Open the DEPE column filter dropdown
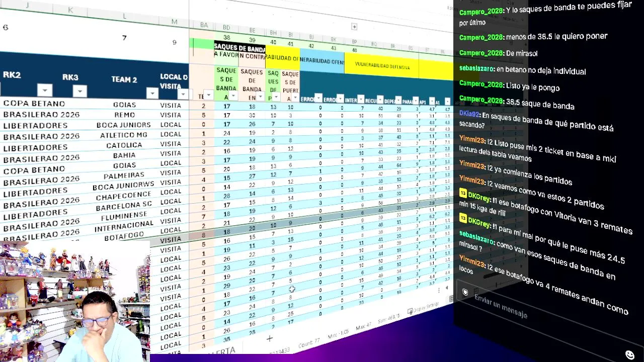 point(398,100)
